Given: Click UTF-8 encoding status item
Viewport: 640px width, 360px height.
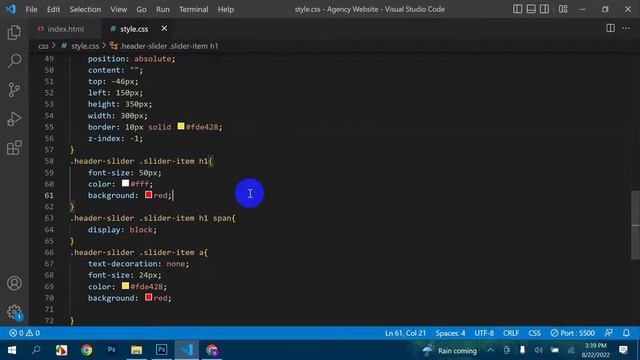Looking at the screenshot, I should coord(484,333).
